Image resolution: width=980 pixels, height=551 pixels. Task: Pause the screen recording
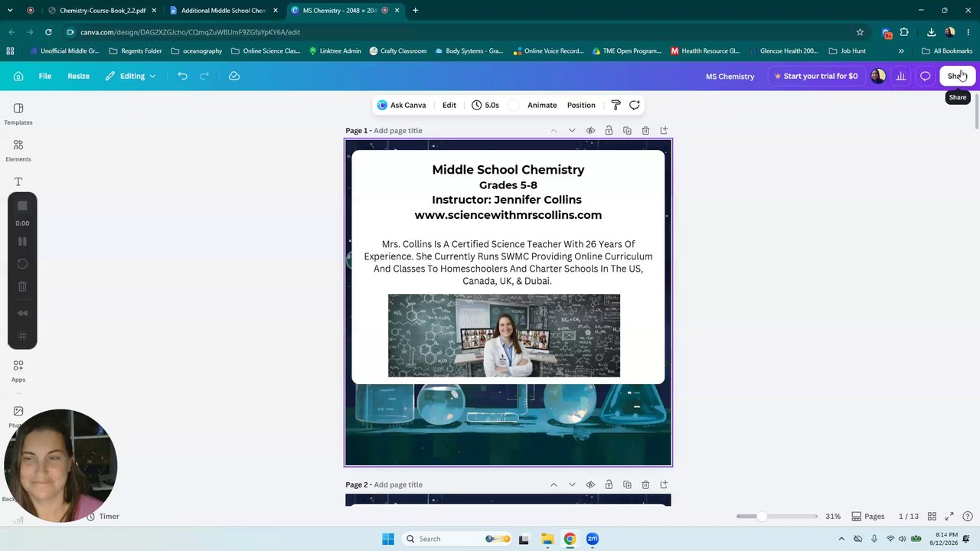coord(22,242)
